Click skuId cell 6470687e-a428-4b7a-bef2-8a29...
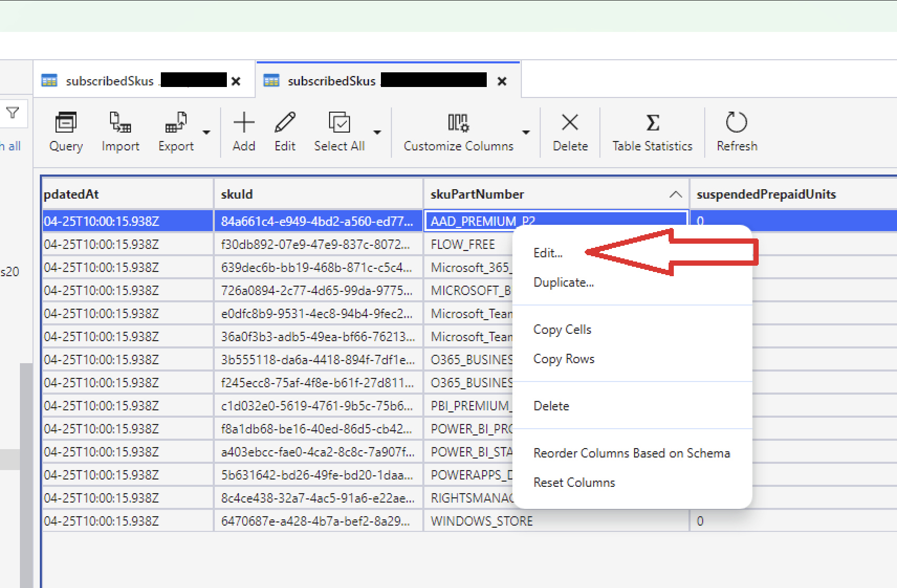897x588 pixels. pos(319,521)
